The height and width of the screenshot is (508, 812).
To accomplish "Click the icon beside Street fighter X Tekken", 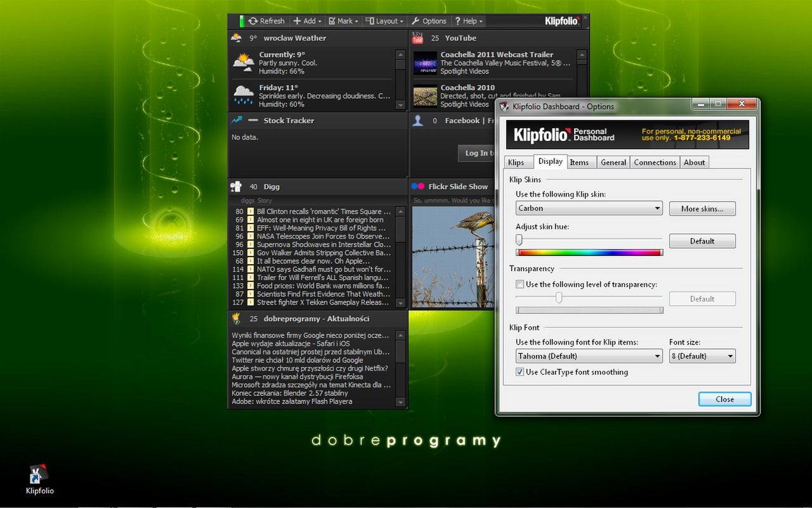I will pos(251,302).
